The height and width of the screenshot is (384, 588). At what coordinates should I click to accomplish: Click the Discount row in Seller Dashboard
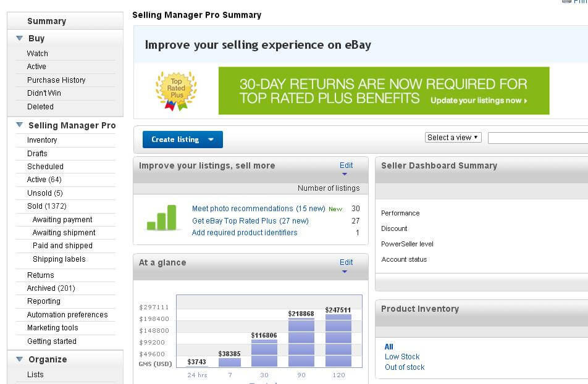pyautogui.click(x=394, y=228)
